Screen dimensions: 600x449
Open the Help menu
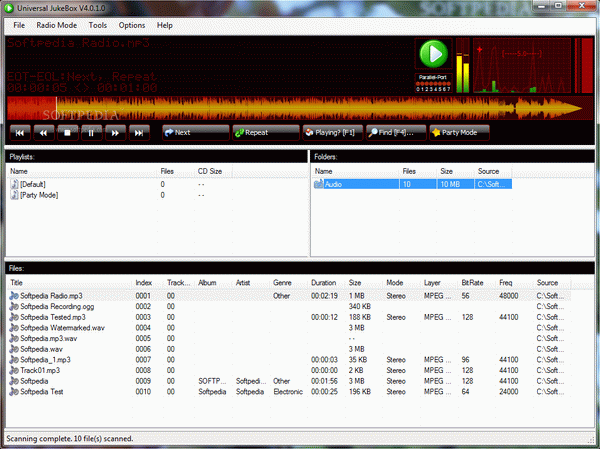pos(165,25)
